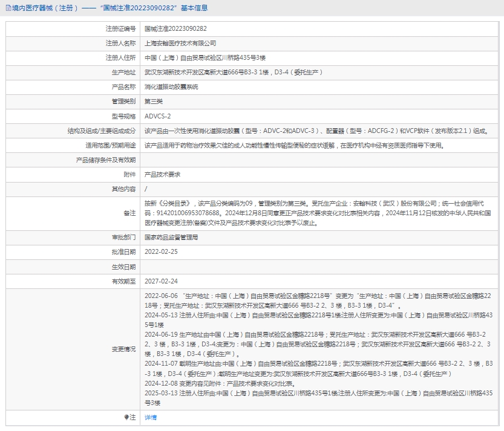Click the approval date 2022-02-25
The height and width of the screenshot is (431, 504).
[x=161, y=252]
